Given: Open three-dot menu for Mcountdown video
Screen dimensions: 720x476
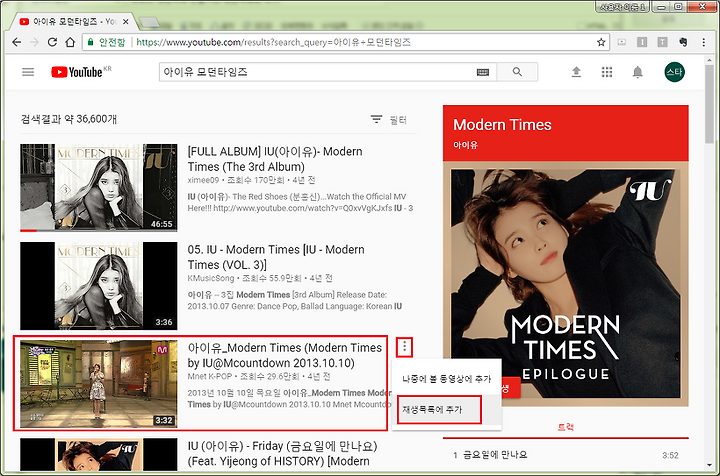Looking at the screenshot, I should (404, 347).
